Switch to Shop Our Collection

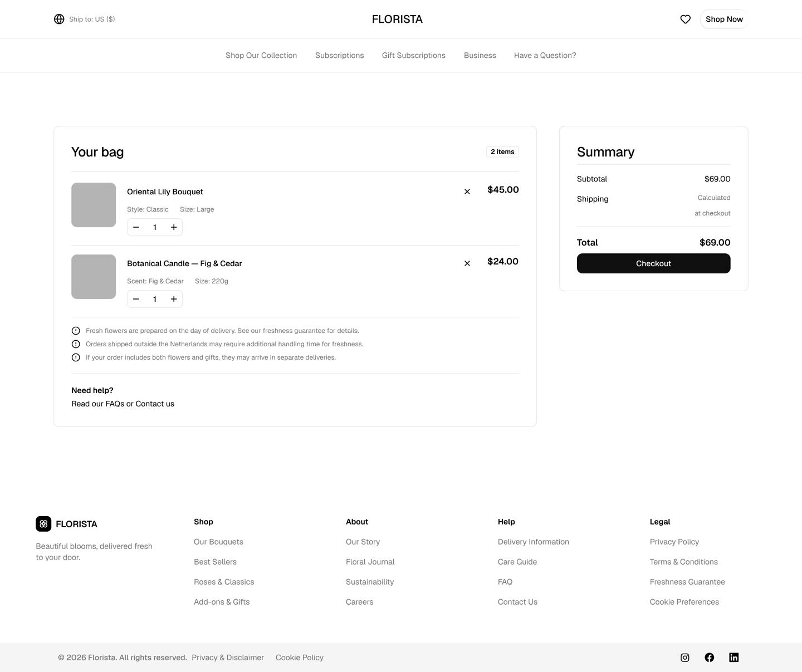point(261,55)
